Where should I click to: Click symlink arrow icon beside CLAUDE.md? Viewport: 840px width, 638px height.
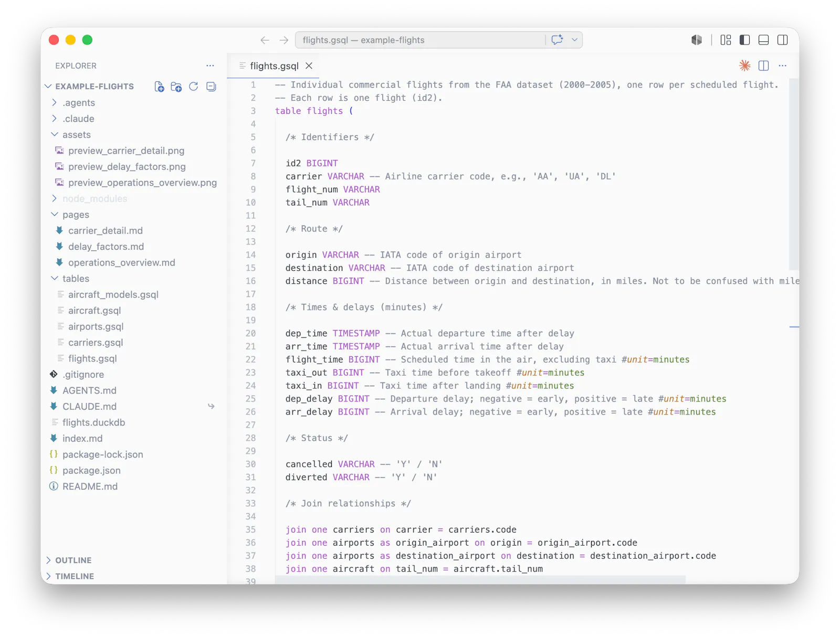pos(211,407)
